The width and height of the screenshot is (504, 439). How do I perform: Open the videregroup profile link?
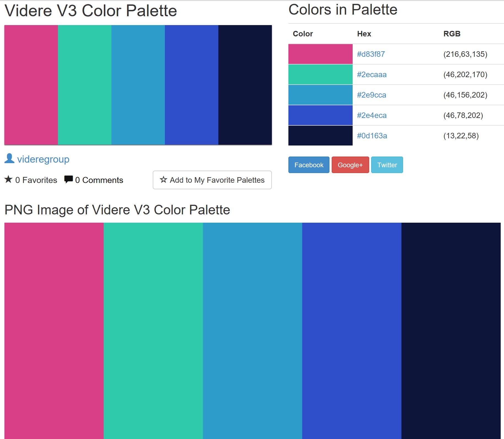coord(43,159)
